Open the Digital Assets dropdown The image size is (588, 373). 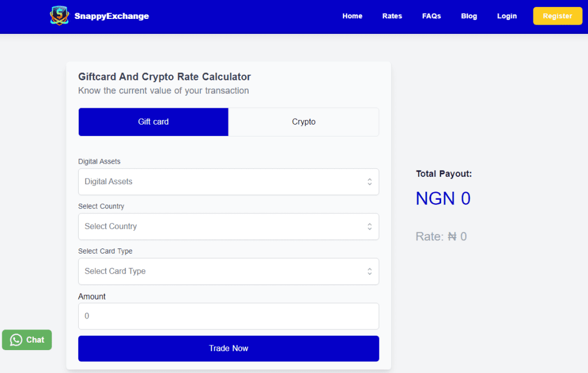(x=229, y=182)
